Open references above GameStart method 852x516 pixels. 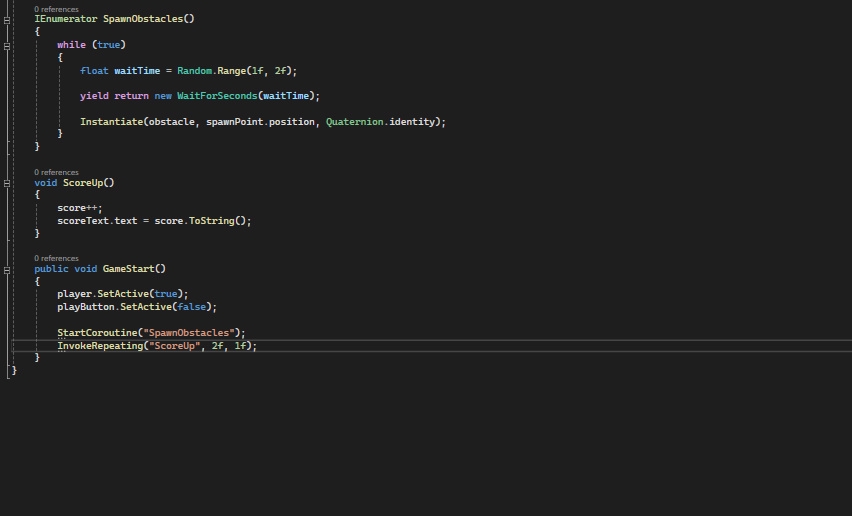[56, 258]
